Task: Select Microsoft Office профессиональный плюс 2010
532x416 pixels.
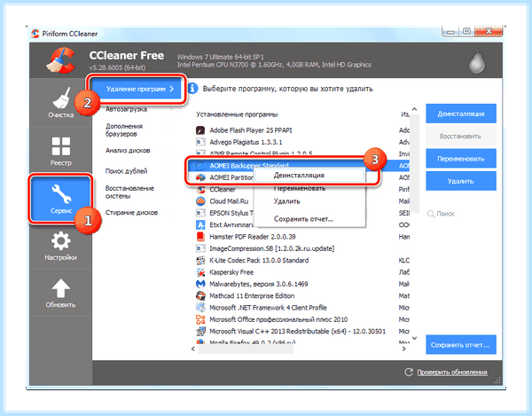Action: pyautogui.click(x=278, y=319)
